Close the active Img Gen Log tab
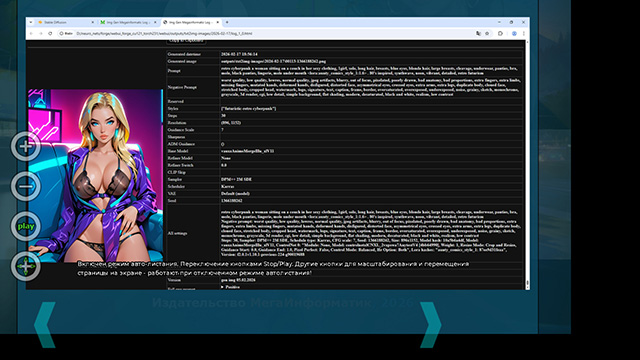The image size is (640, 360). pyautogui.click(x=218, y=22)
